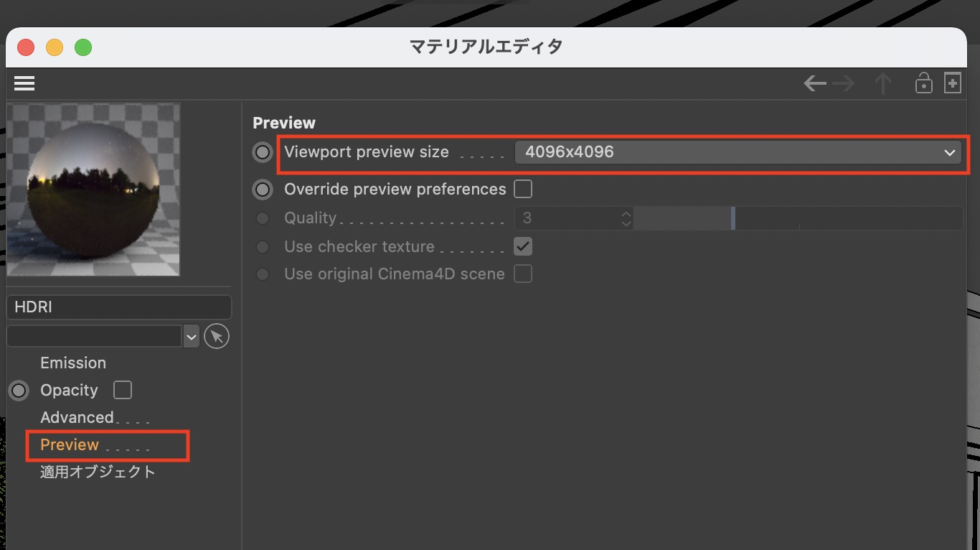The height and width of the screenshot is (550, 980).
Task: Uncheck the Use checker texture checkbox
Action: click(523, 246)
